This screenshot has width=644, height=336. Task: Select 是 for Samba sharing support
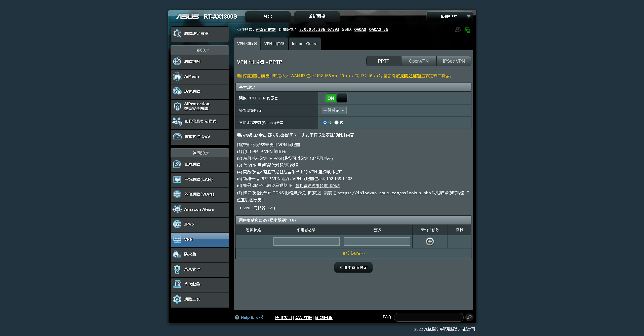tap(325, 123)
